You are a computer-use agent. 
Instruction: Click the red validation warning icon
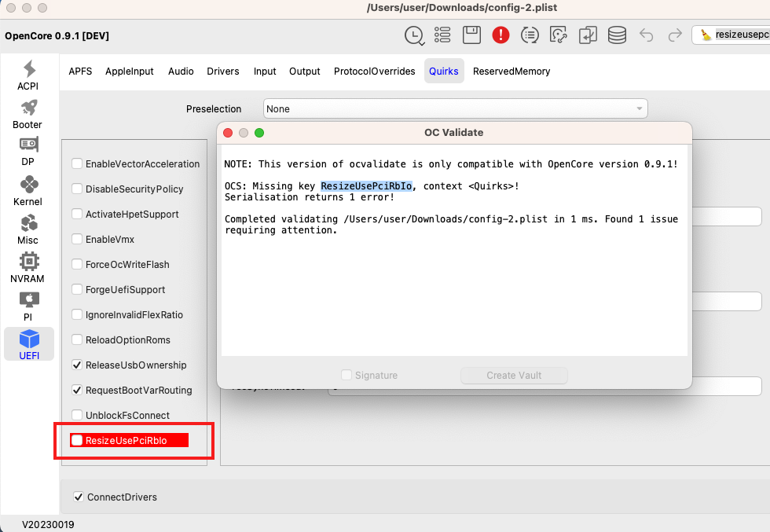(x=500, y=35)
